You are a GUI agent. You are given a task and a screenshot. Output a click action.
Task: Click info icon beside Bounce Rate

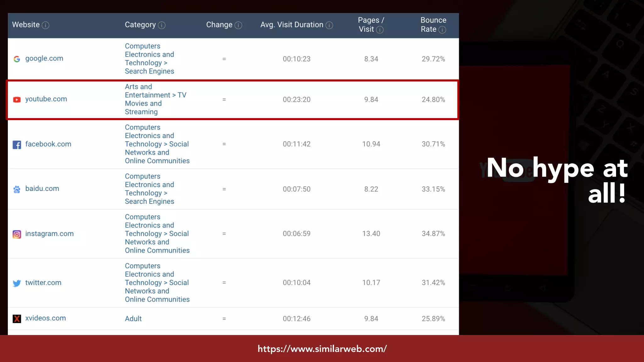tap(442, 30)
